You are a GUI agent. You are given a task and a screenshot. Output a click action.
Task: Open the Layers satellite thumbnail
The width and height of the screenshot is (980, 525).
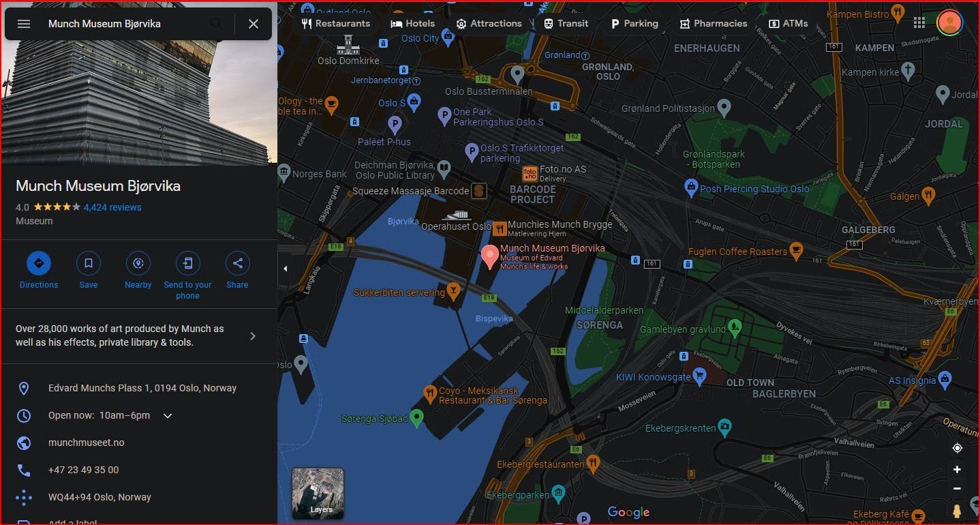[318, 493]
